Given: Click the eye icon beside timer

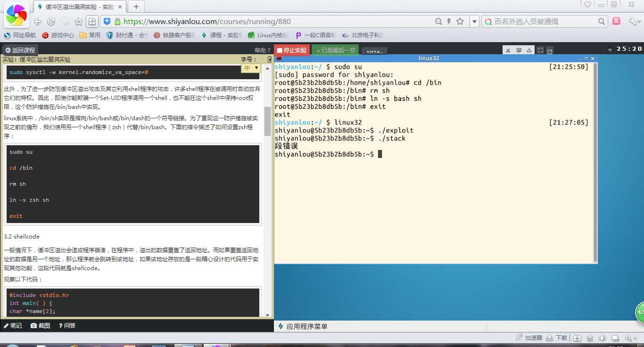Looking at the screenshot, I should tap(610, 50).
